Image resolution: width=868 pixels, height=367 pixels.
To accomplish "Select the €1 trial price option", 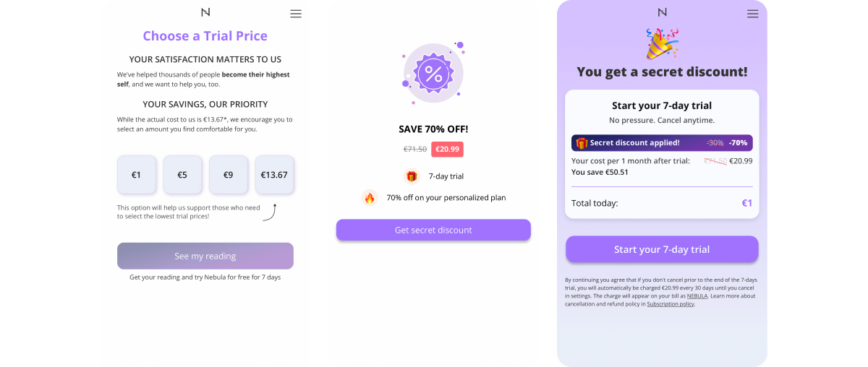I will click(136, 175).
